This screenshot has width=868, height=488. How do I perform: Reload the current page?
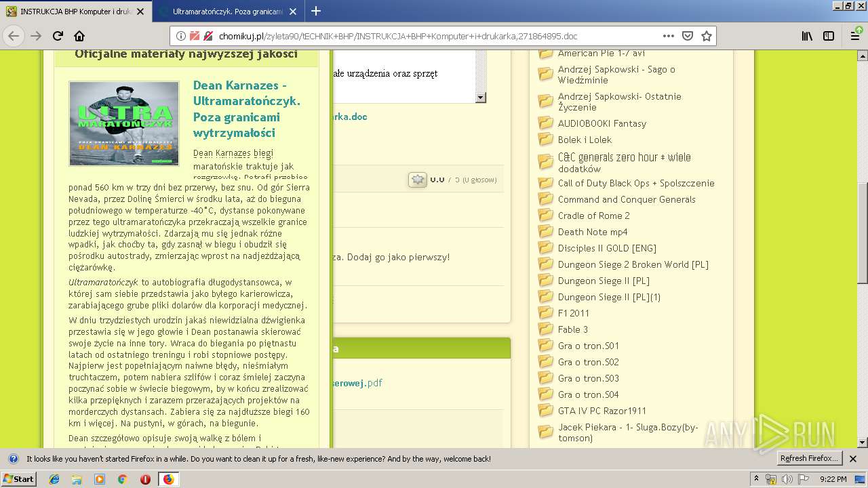pyautogui.click(x=58, y=36)
